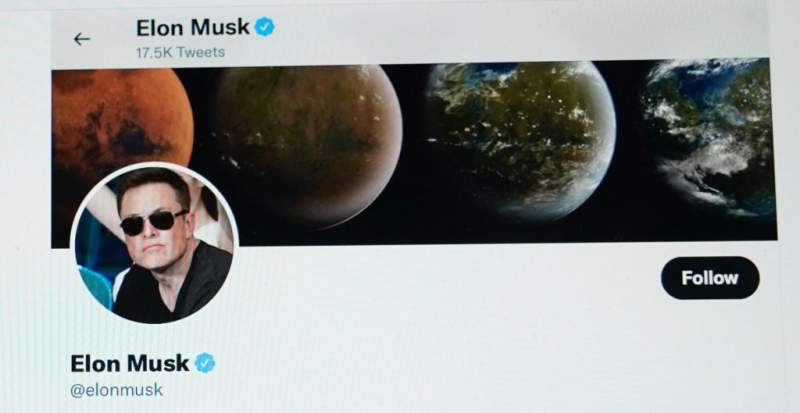Select the @elonmusk handle

117,391
